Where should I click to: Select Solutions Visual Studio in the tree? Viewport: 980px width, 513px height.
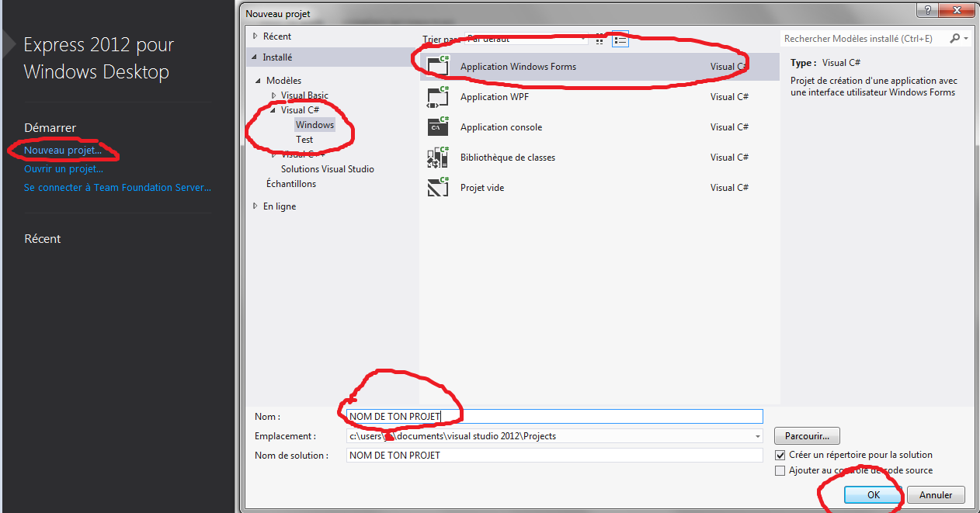click(x=328, y=169)
